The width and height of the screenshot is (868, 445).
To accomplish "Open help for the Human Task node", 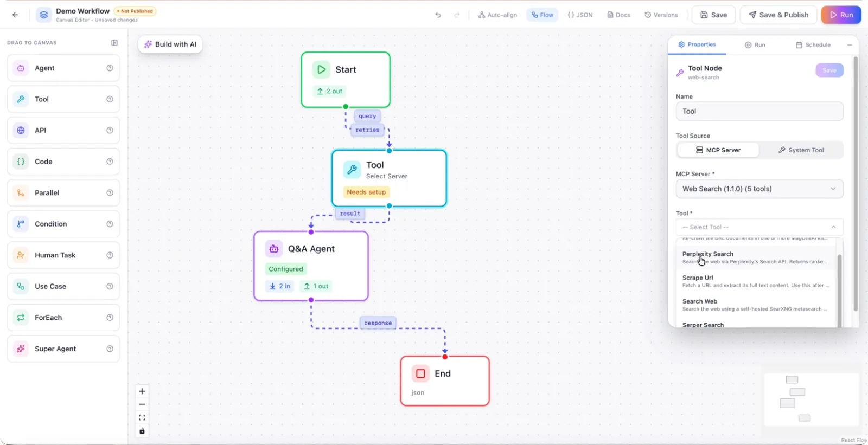I will click(110, 255).
